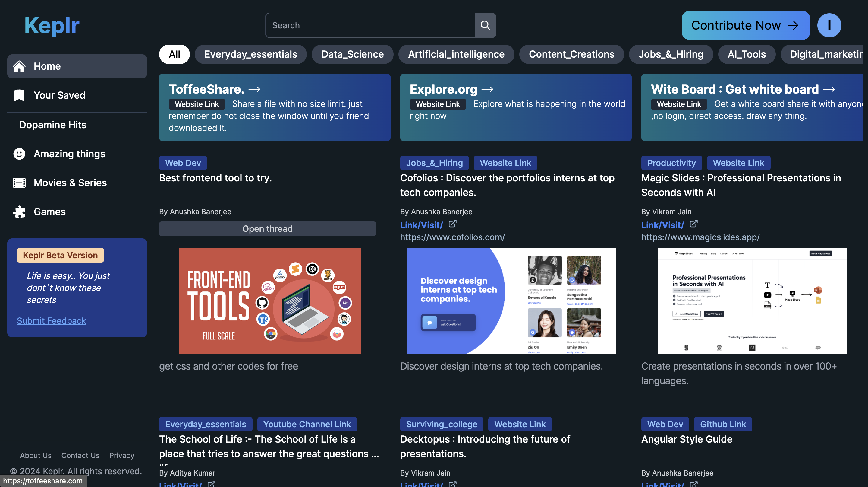Click inside the Search input field
Screen dimensions: 868x487
point(370,25)
